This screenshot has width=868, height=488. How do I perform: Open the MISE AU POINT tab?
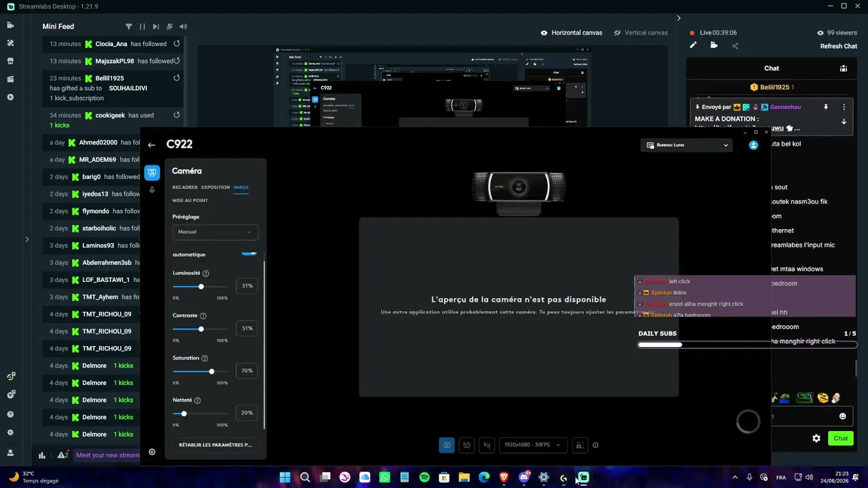click(190, 201)
